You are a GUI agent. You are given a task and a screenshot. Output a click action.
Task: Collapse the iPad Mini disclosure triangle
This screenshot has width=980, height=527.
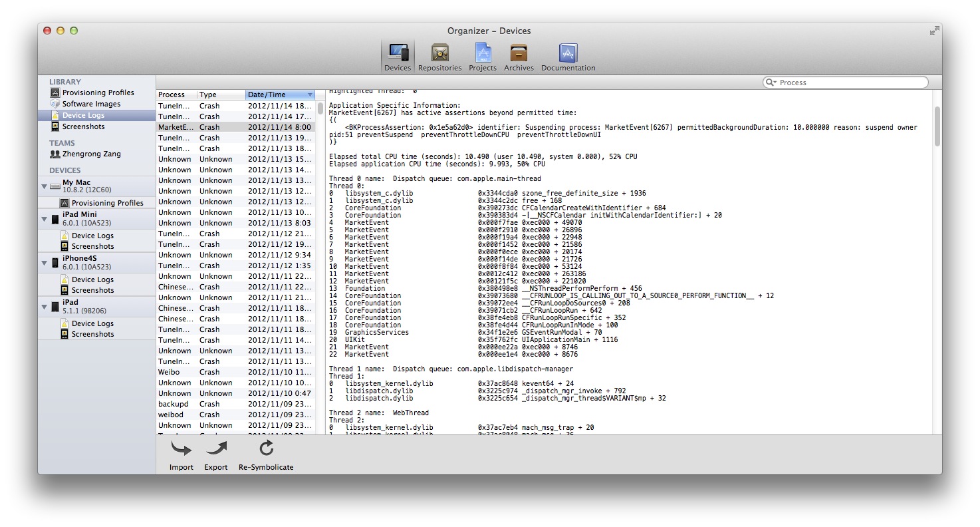coord(45,219)
